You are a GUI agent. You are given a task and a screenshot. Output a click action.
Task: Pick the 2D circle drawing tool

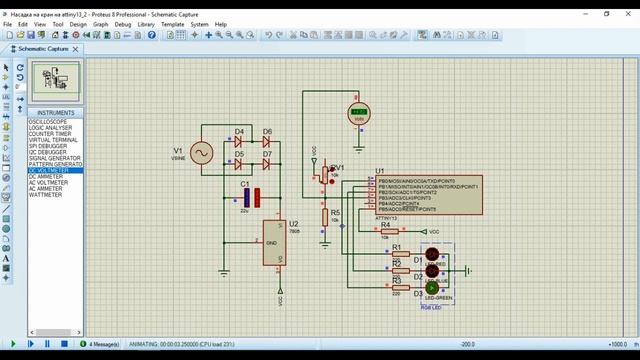coord(6,229)
